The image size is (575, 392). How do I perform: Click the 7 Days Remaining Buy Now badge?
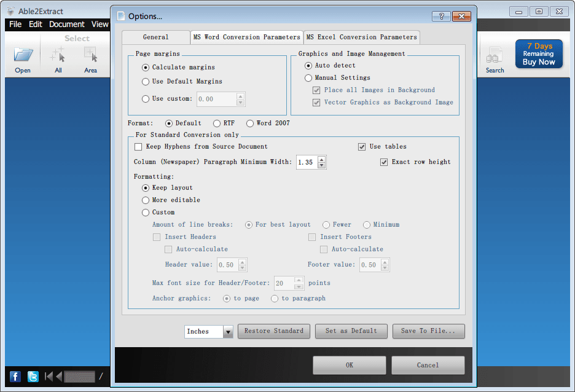[x=538, y=54]
